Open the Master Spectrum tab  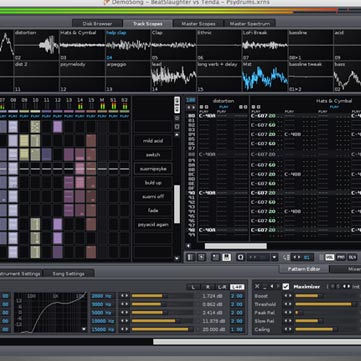[x=250, y=24]
